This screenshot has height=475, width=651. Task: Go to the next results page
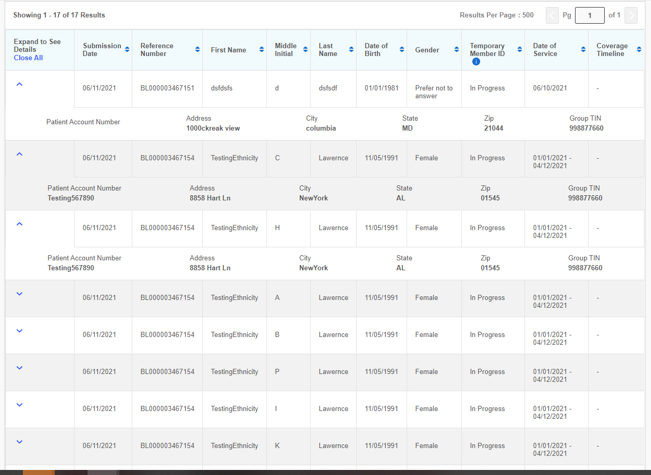tap(630, 15)
